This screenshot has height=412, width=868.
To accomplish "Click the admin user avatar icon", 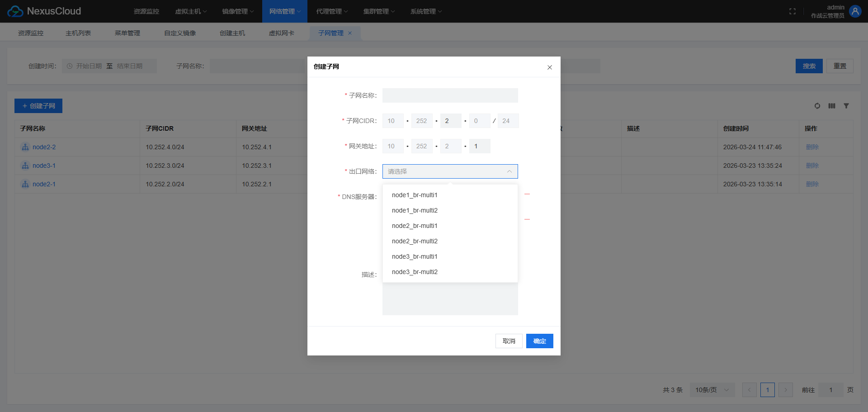I will pos(855,11).
